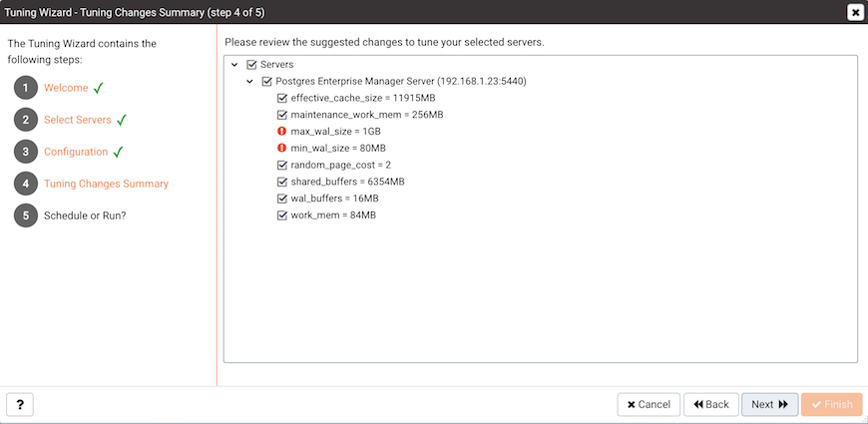The image size is (868, 424).
Task: Click the red warning icon beside max_wal_size
Action: pos(281,132)
